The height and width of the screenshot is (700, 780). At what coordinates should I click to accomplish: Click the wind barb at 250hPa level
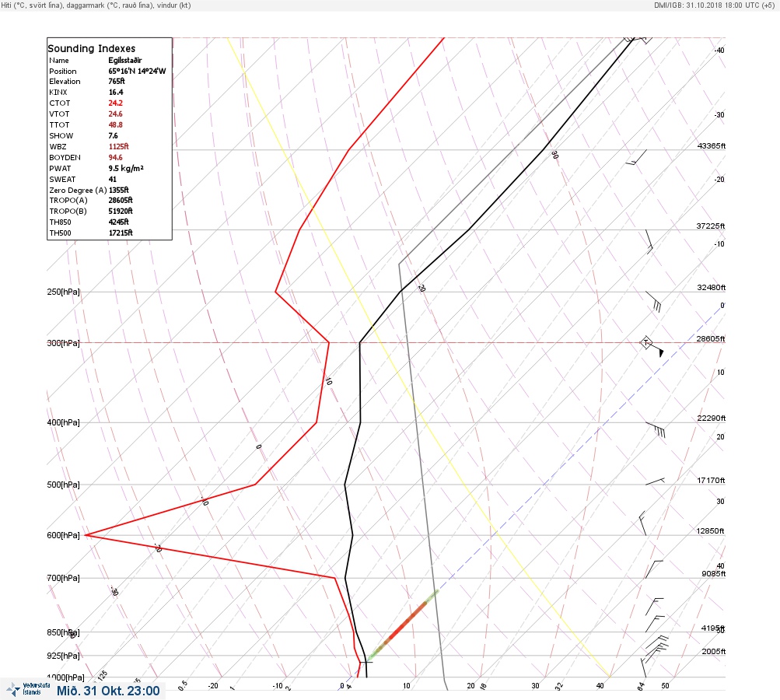654,302
